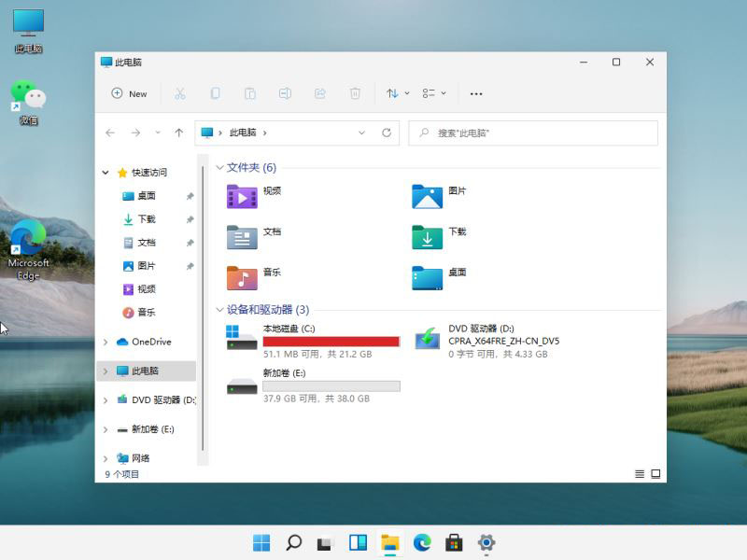Open the See more menu (ellipsis)
This screenshot has height=560, width=747.
pos(476,93)
